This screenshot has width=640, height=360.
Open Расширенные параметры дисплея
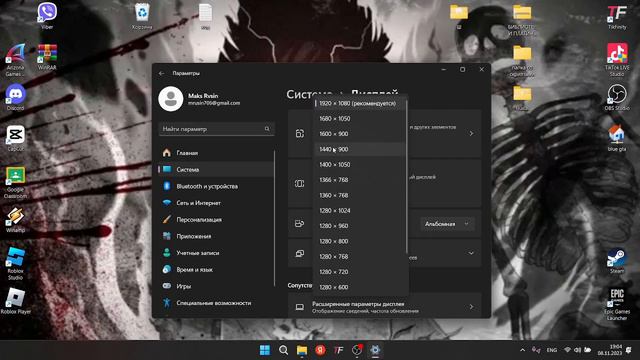[384, 307]
